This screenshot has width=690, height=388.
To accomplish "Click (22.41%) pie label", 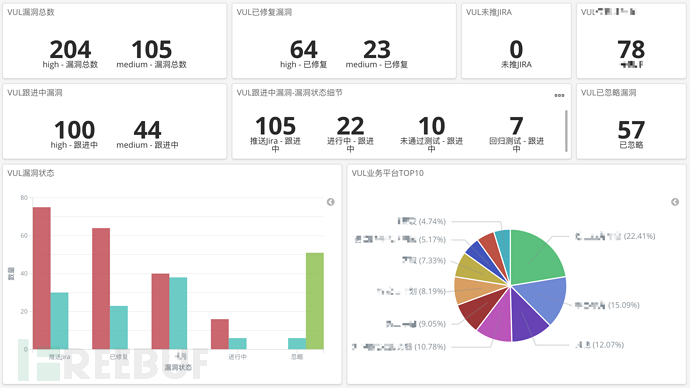I will point(639,236).
